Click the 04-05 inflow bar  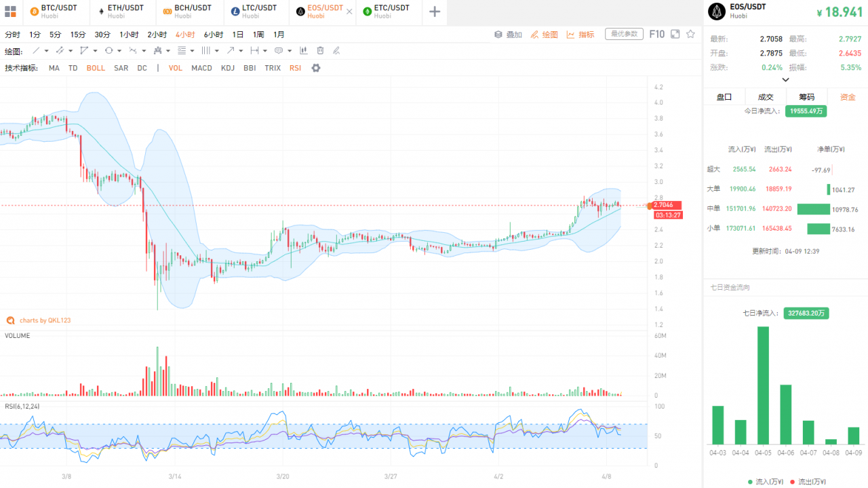[x=763, y=385]
